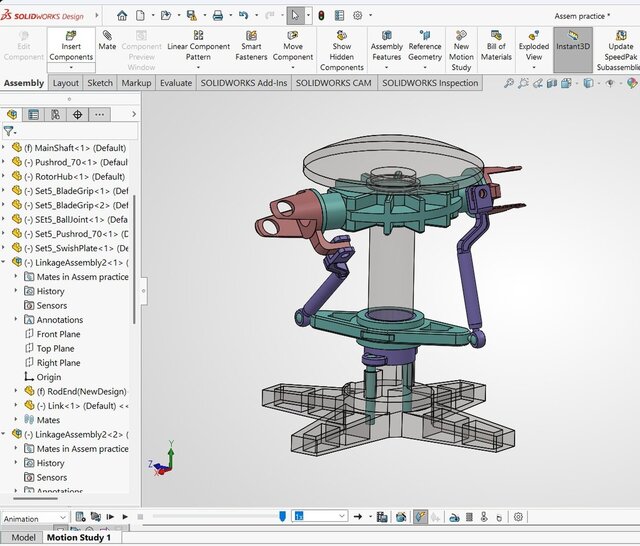
Task: Click the Rebuild traffic light icon
Action: 322,16
